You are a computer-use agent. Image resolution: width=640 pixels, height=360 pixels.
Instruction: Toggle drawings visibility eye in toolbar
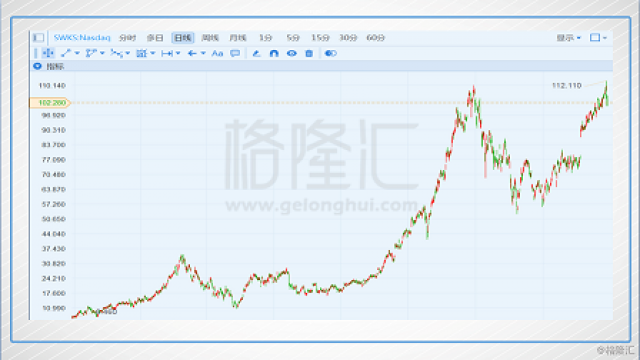291,53
